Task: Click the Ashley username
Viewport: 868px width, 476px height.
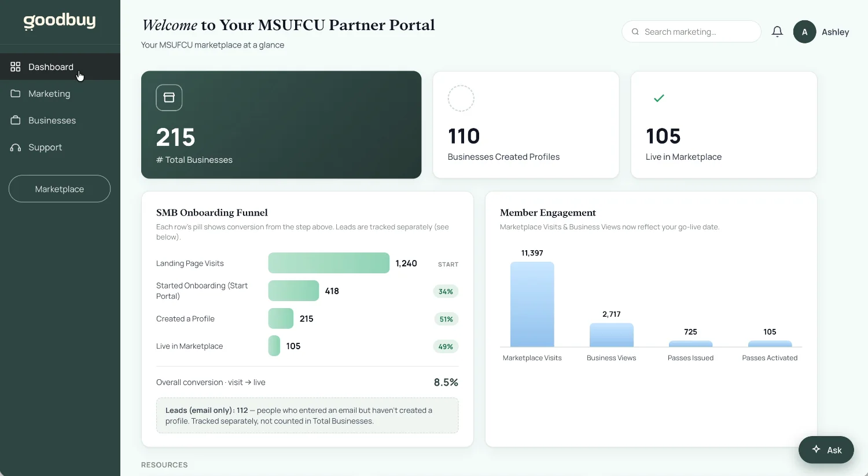Action: tap(836, 32)
